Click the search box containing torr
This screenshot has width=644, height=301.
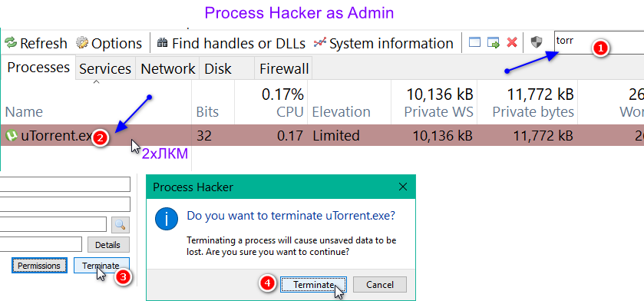pyautogui.click(x=599, y=42)
